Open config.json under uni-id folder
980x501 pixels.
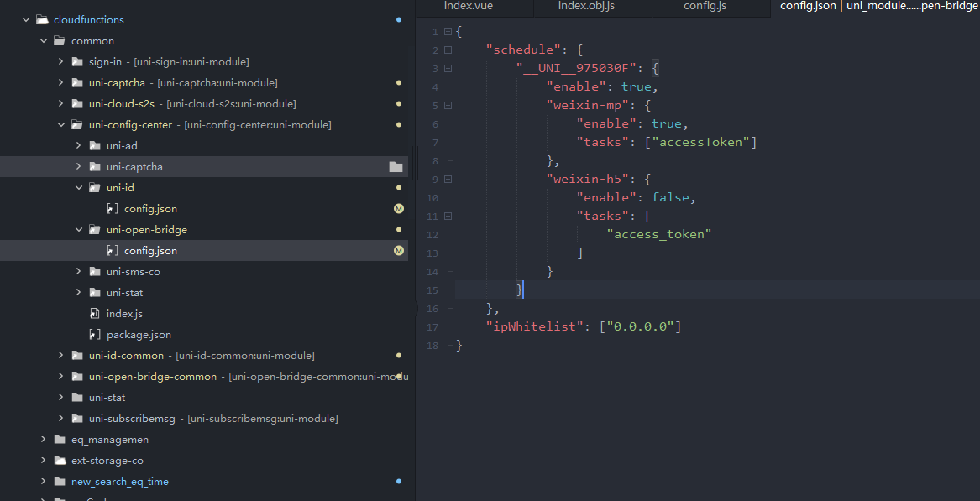coord(150,209)
